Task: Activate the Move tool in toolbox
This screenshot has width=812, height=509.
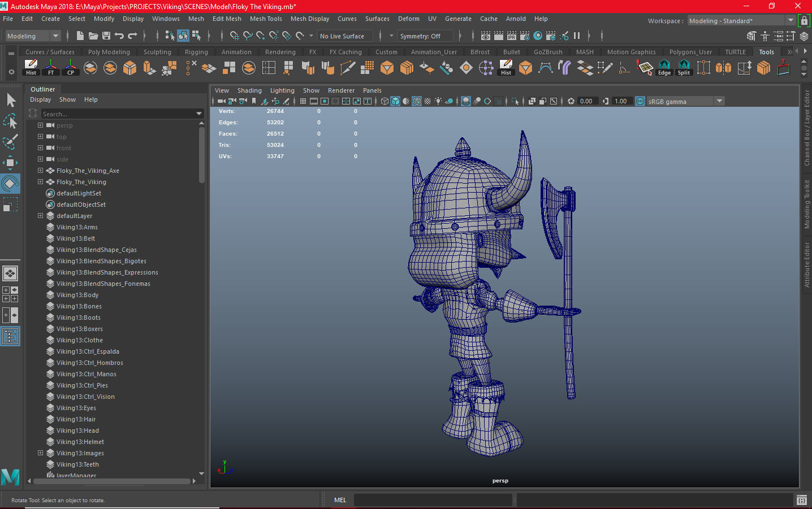Action: 10,163
